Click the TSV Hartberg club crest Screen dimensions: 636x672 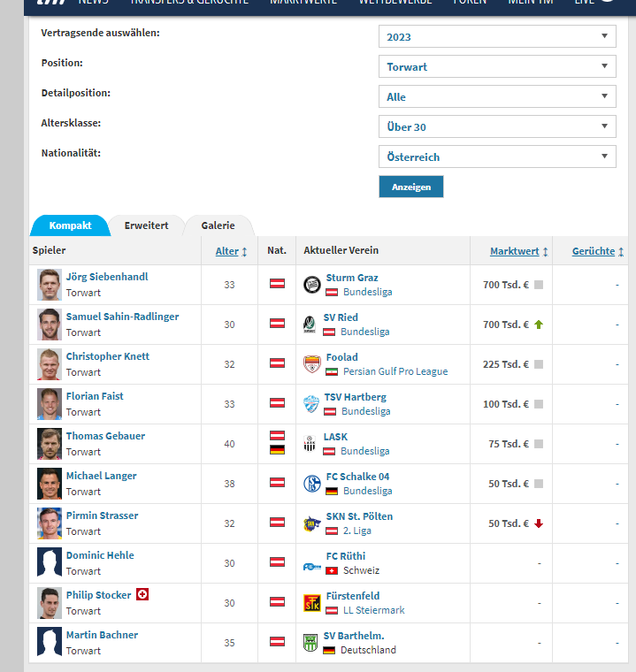(311, 404)
